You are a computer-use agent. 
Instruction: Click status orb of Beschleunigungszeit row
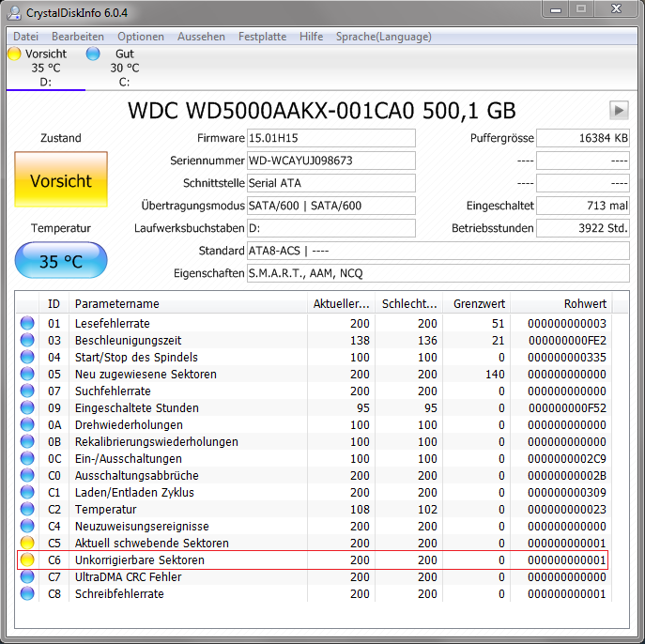click(x=27, y=340)
